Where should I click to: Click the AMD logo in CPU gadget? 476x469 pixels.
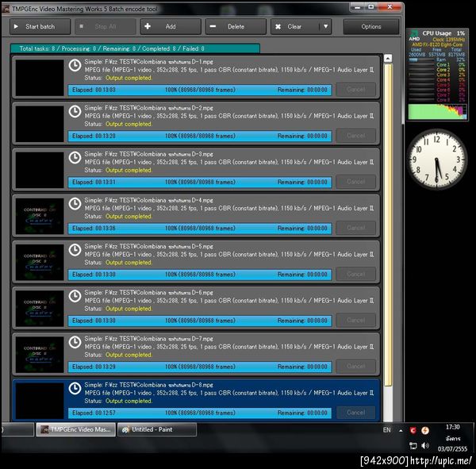[x=414, y=35]
